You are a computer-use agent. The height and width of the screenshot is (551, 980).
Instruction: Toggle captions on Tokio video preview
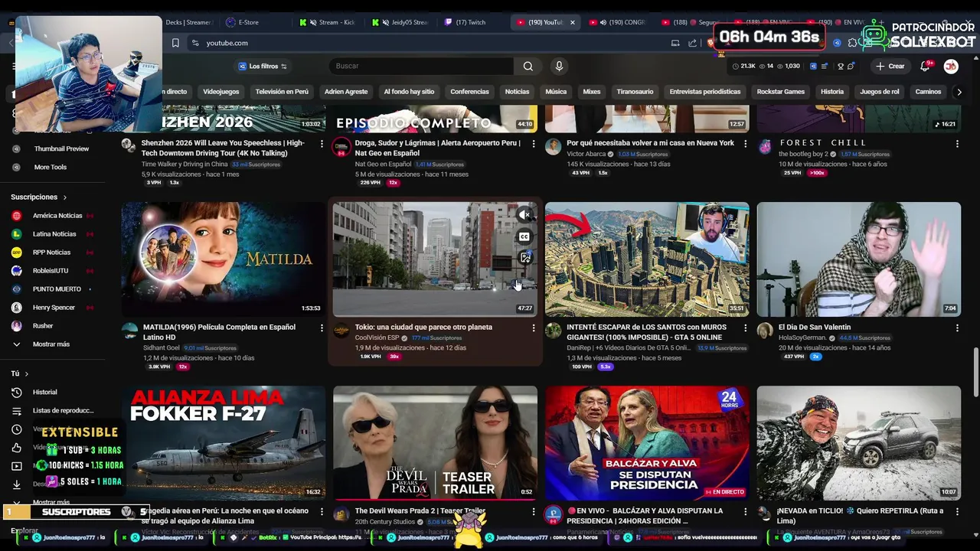click(x=524, y=237)
